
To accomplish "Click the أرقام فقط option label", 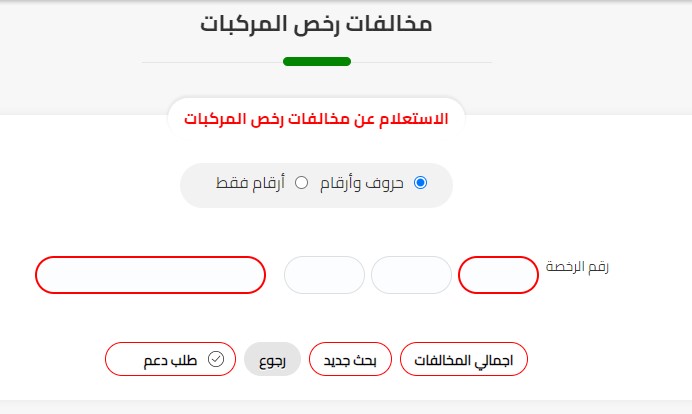I will (x=250, y=184).
